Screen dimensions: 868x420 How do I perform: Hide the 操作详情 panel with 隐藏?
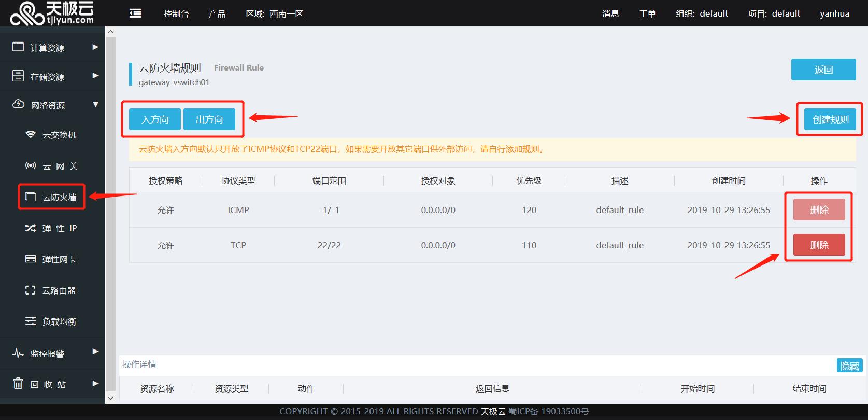(849, 366)
